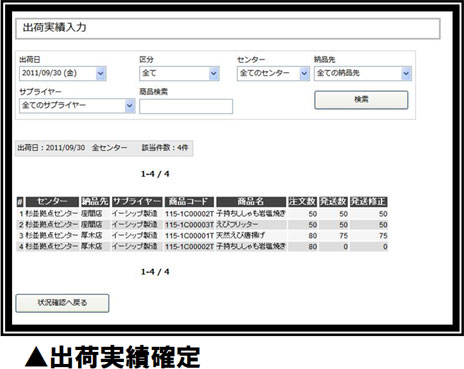Click the upper 1-4 / 4 pager text

pos(155,174)
